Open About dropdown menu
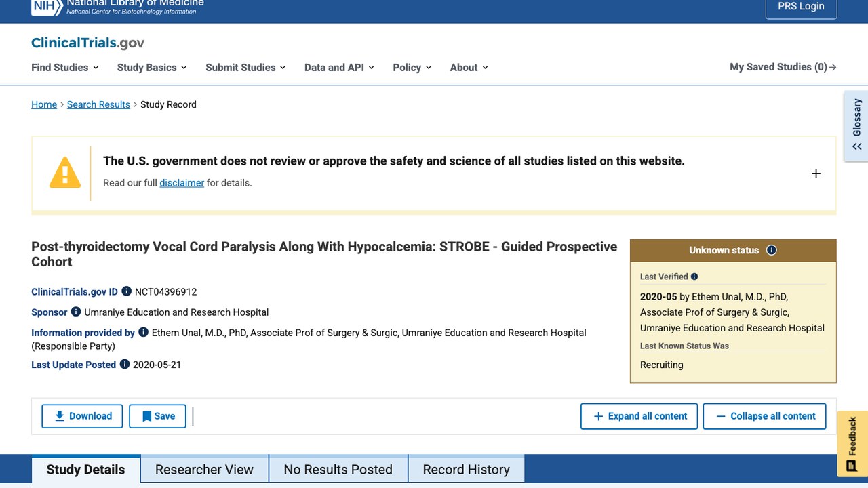Viewport: 868px width, 488px height. (469, 67)
